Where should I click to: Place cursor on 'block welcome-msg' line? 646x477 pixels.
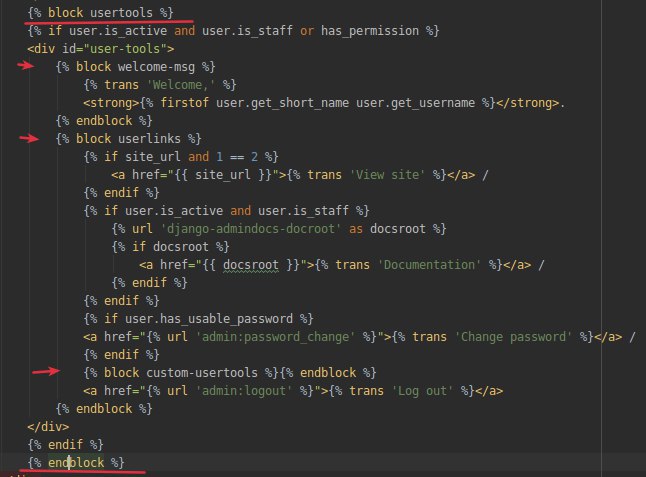click(x=136, y=67)
